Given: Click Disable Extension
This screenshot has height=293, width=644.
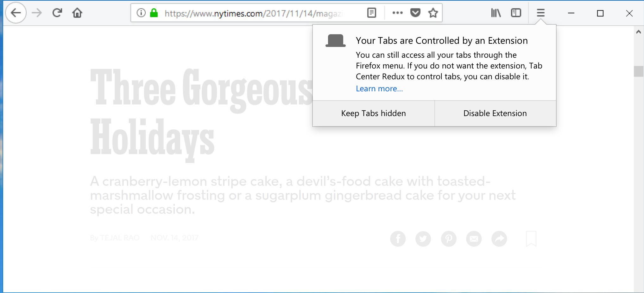Looking at the screenshot, I should click(495, 114).
